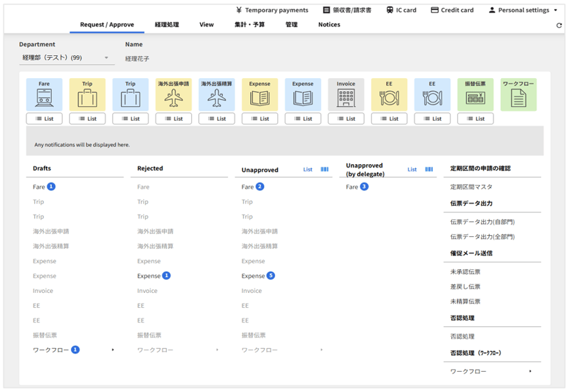
Task: Click 'Any notifications will be displayed here' text
Action: click(x=82, y=144)
